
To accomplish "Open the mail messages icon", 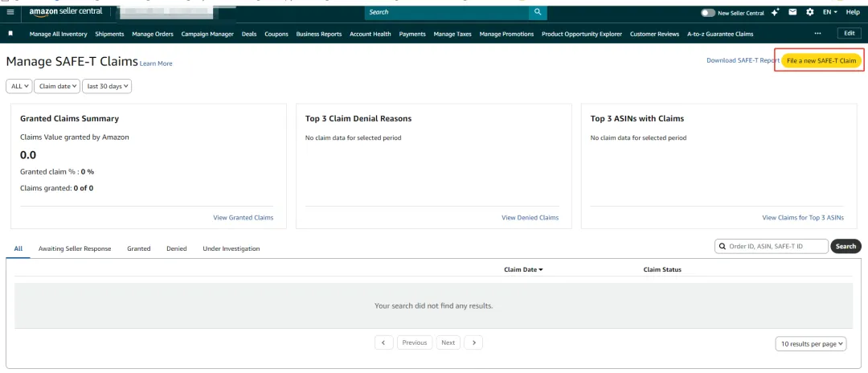I will (792, 12).
